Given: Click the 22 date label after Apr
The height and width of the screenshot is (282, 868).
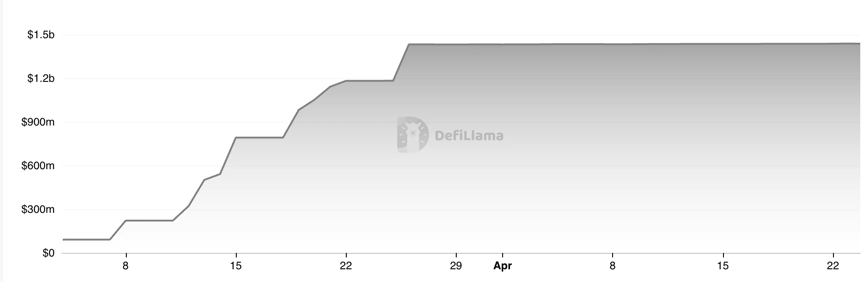Looking at the screenshot, I should (833, 266).
